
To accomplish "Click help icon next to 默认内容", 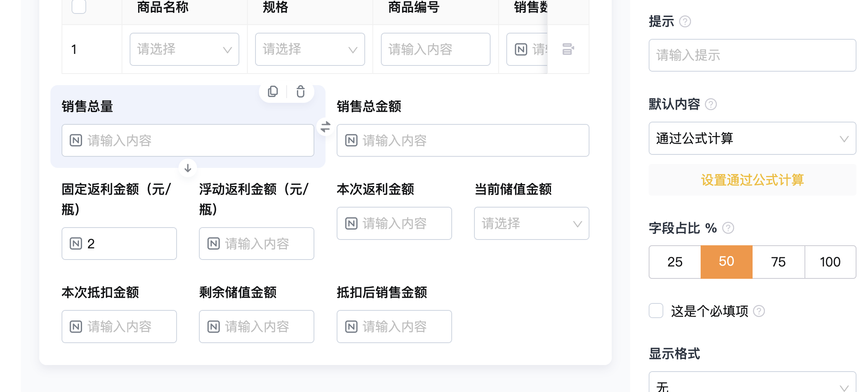I will [x=711, y=104].
